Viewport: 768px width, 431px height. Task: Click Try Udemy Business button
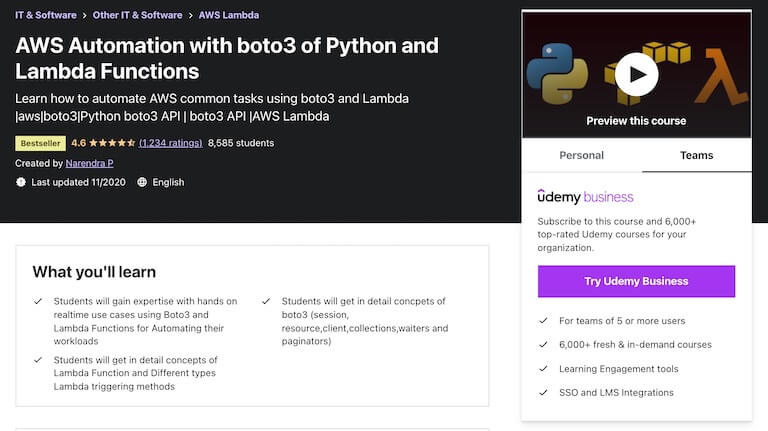[x=636, y=281]
